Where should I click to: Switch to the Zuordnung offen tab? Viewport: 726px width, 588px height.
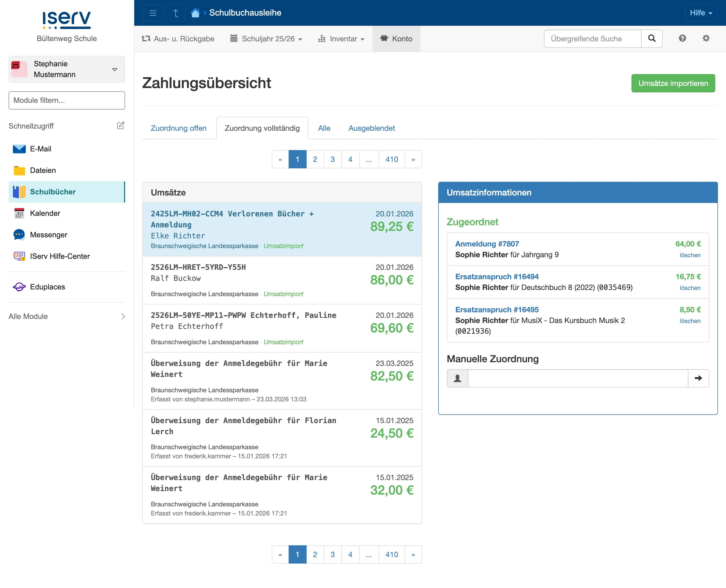(179, 128)
